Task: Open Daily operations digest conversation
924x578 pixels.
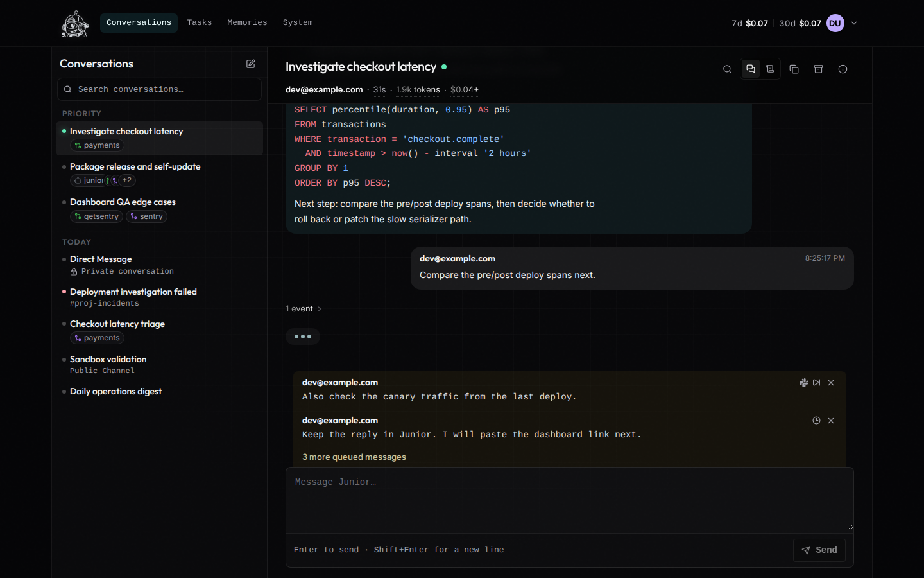Action: (159, 391)
